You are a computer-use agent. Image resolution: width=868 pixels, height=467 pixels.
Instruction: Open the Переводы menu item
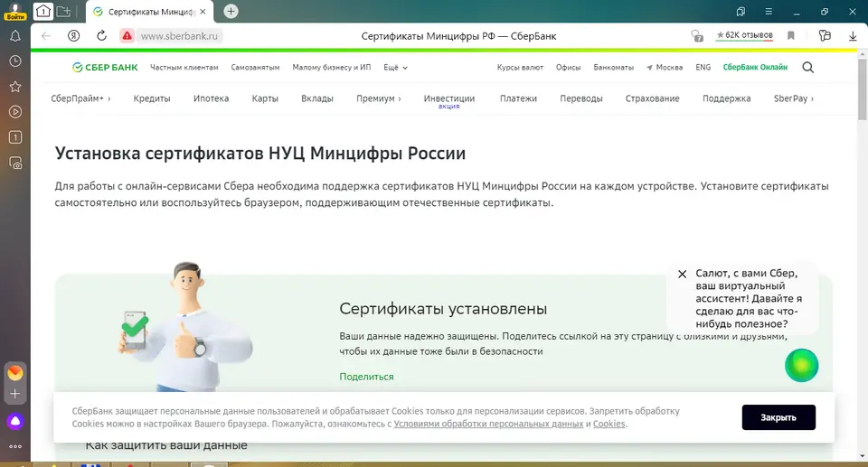tap(581, 98)
